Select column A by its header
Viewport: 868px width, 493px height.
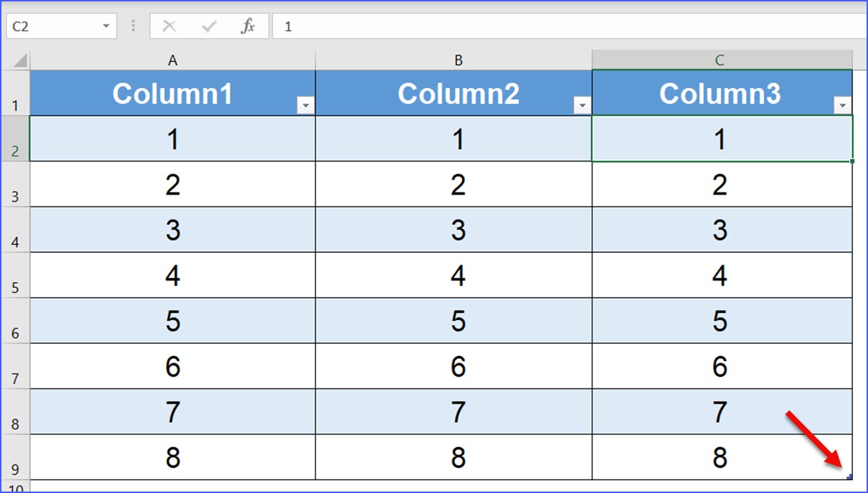(172, 60)
